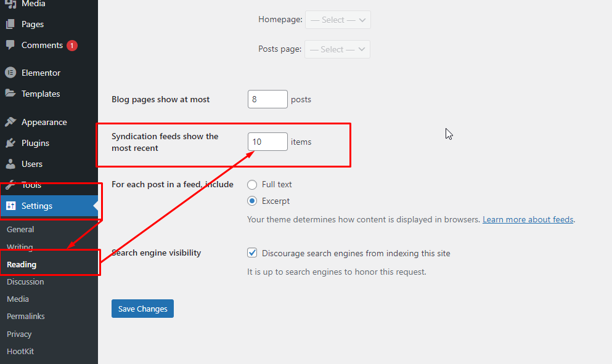
Task: Select the Full text radio option
Action: coord(252,185)
